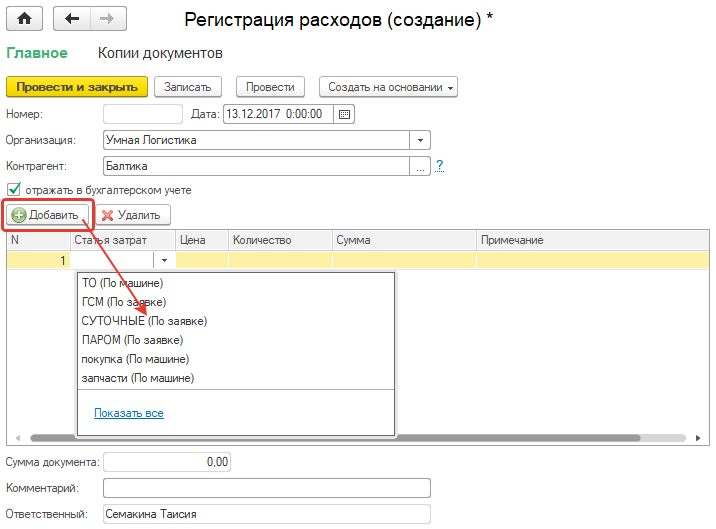Click the Цена cell in row 1
Image resolution: width=716 pixels, height=529 pixels.
[202, 260]
